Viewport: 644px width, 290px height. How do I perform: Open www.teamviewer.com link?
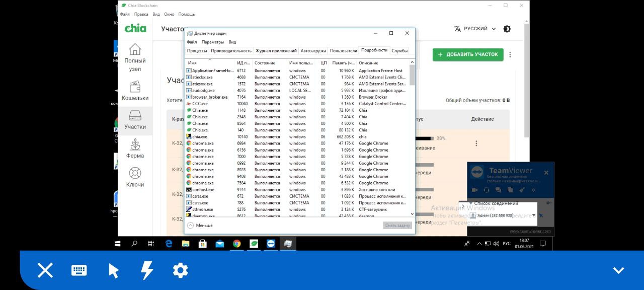point(530,231)
